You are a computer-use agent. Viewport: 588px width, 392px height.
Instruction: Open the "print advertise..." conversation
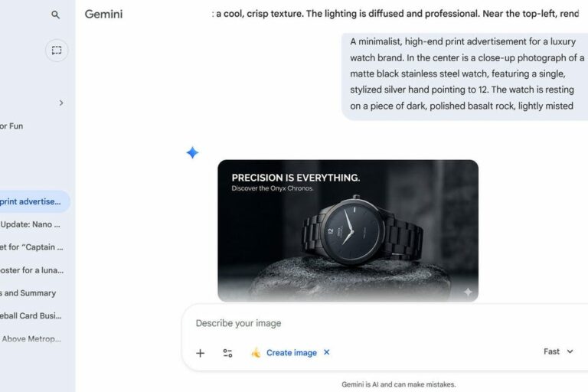(32, 202)
